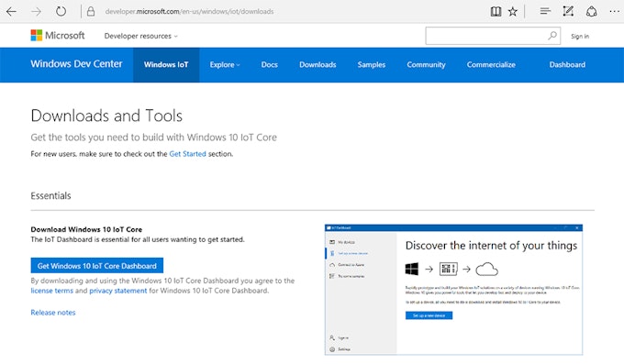Open the Commercialize nav item
Screen dimensions: 624x364
point(491,64)
